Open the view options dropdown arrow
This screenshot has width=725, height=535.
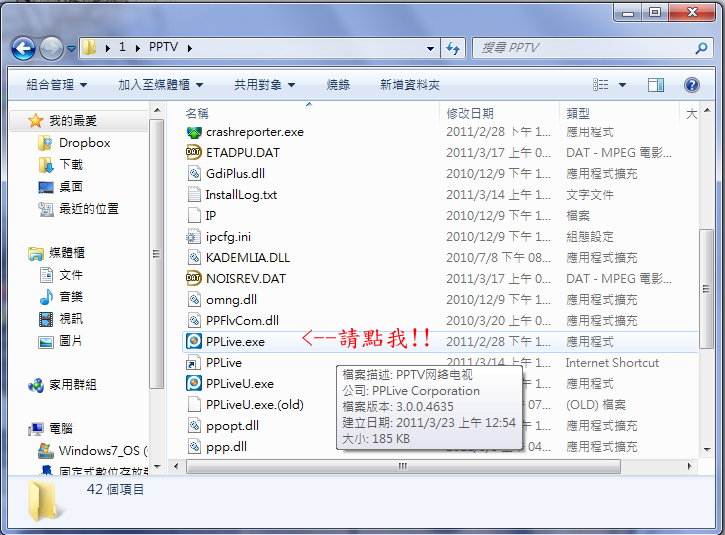point(622,85)
